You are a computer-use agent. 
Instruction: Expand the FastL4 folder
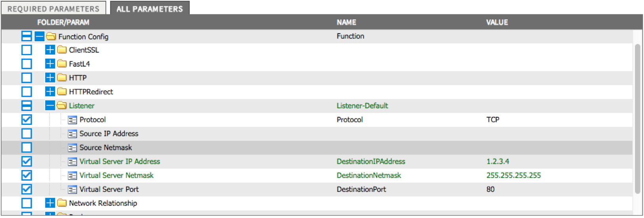[50, 64]
